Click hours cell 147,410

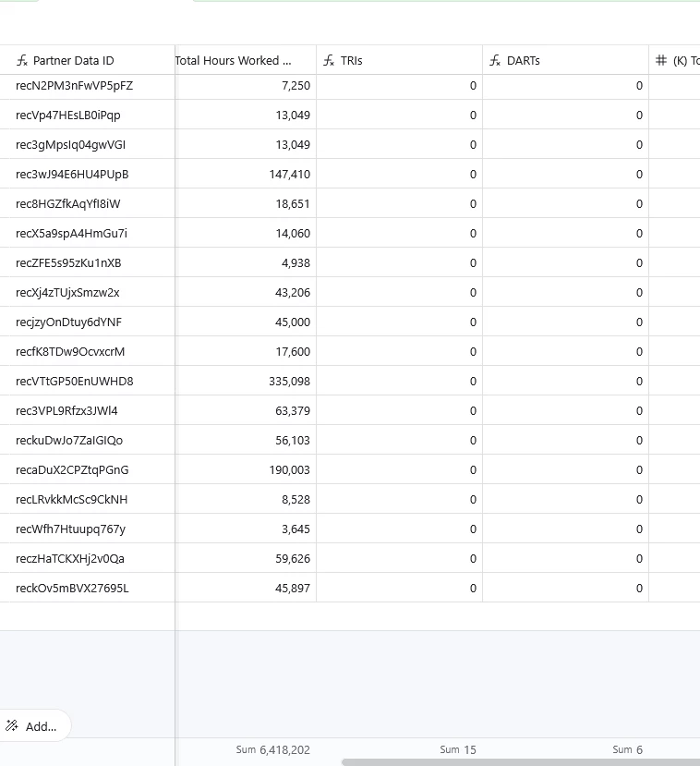click(x=246, y=175)
